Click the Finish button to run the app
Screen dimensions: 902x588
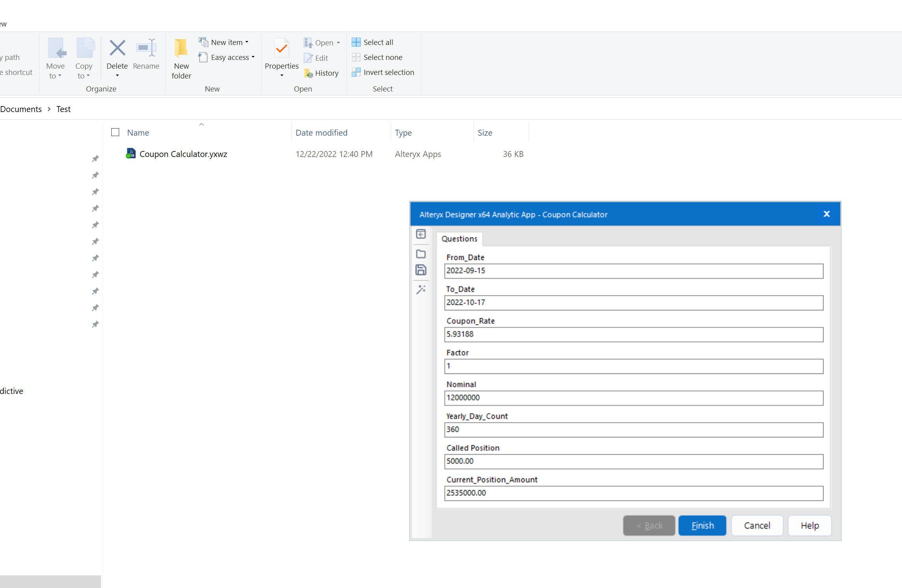(x=702, y=525)
